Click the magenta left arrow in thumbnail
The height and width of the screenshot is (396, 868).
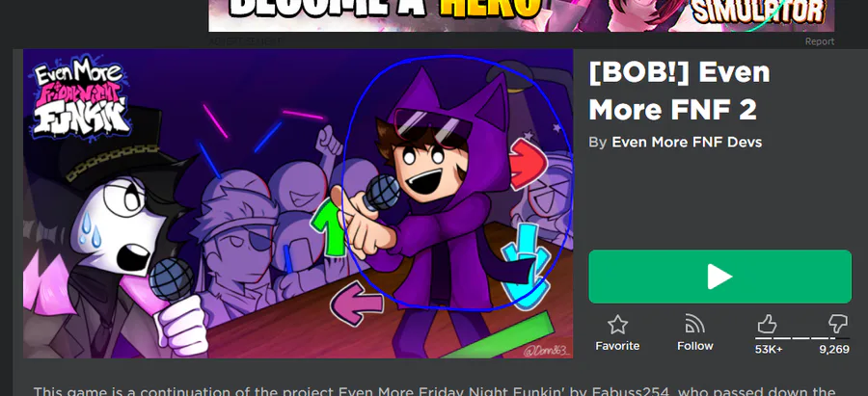coord(357,303)
